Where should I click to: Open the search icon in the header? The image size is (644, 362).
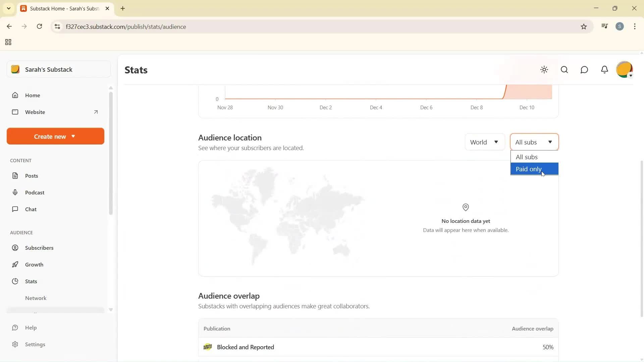click(x=564, y=70)
